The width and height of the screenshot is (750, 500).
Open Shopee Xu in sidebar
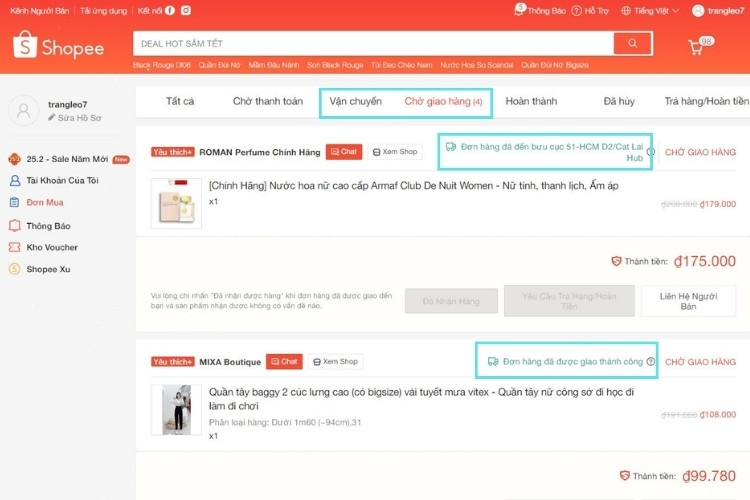[x=48, y=269]
